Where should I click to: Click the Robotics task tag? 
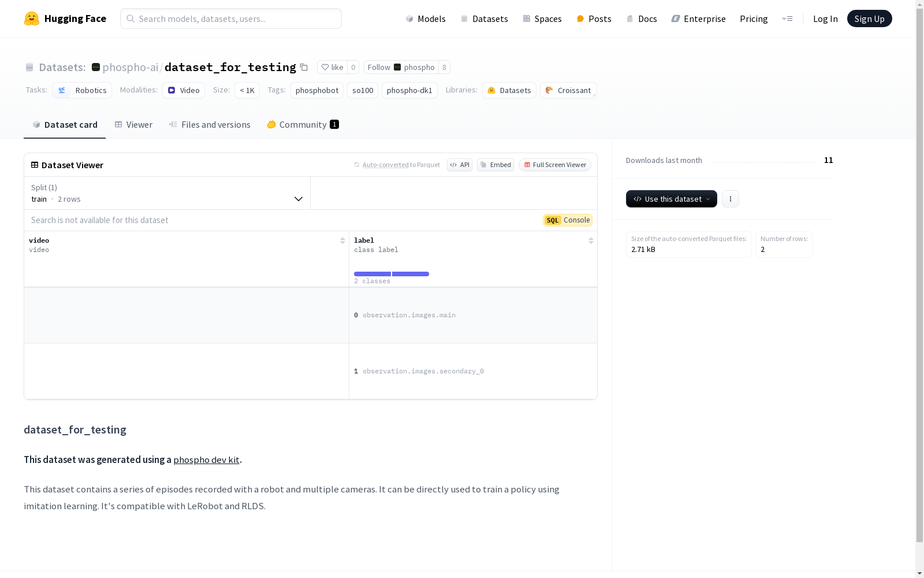point(82,90)
